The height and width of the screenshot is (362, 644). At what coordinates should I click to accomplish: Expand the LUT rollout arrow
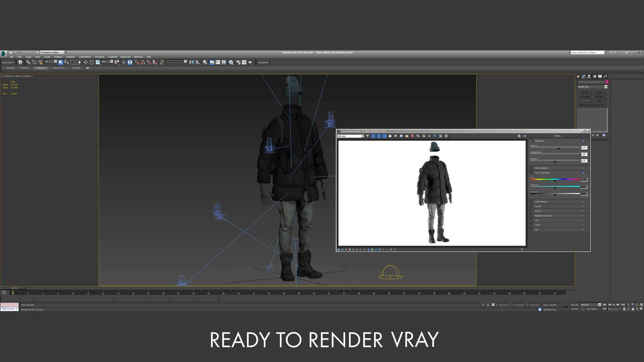pos(583,220)
